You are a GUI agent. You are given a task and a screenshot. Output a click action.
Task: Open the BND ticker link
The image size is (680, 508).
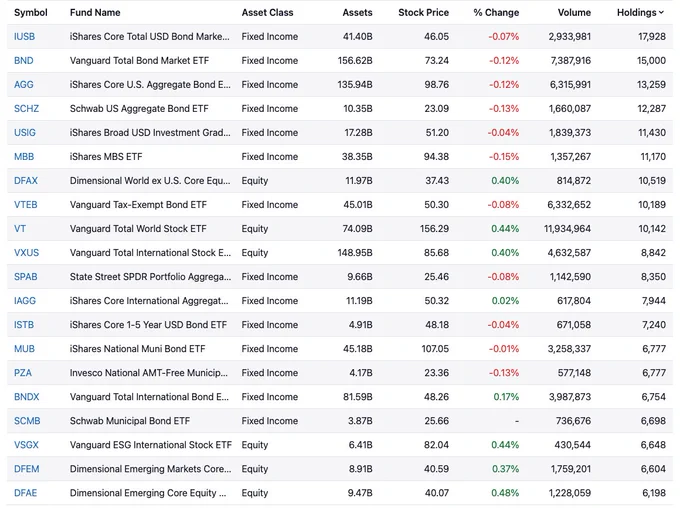click(x=23, y=61)
